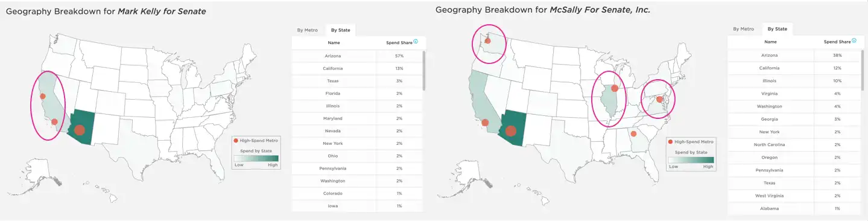Viewport: 868px width, 221px height.
Task: Click Spend Share info icon in McSally table
Action: pos(853,42)
